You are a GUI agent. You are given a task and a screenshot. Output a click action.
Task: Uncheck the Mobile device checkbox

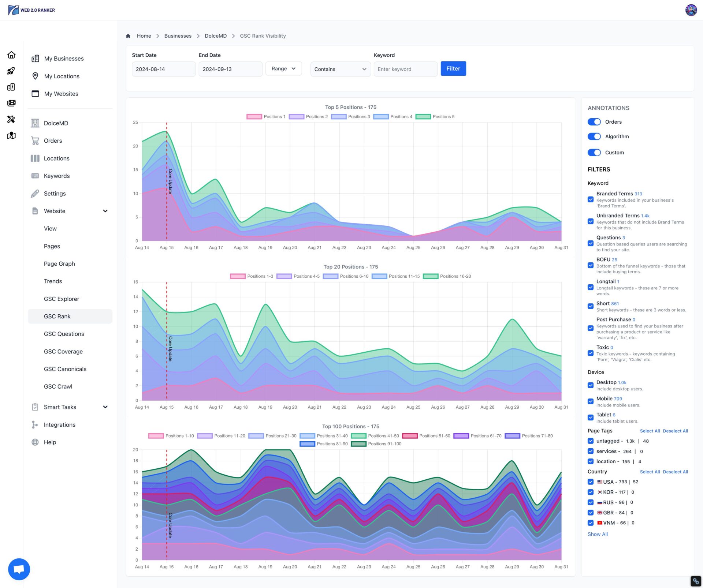coord(591,401)
